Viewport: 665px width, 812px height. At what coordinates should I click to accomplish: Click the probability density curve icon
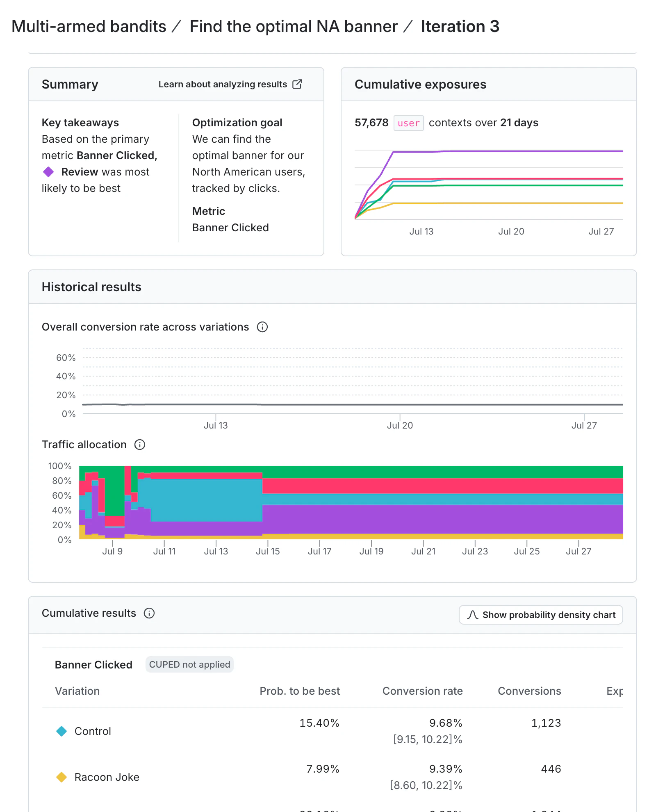point(472,615)
